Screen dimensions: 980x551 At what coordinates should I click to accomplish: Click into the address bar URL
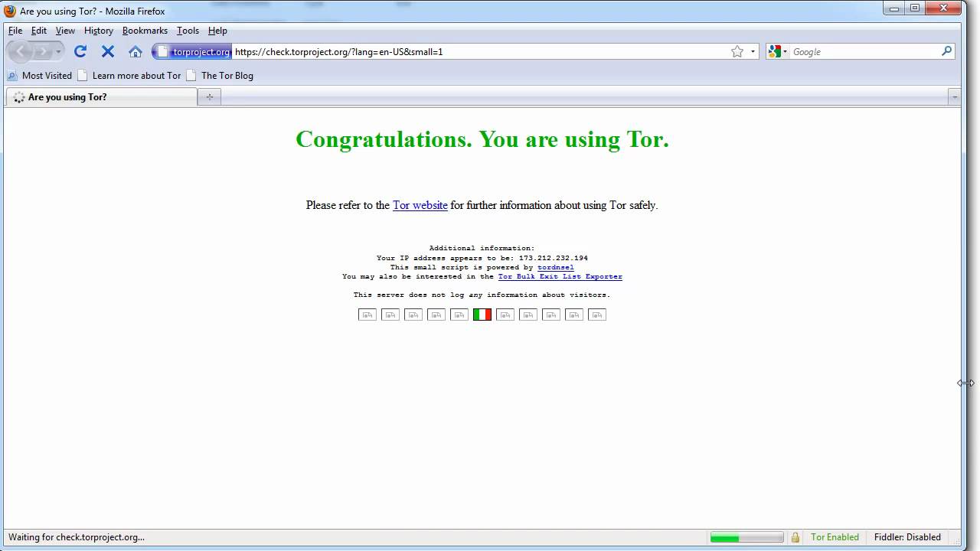point(481,51)
